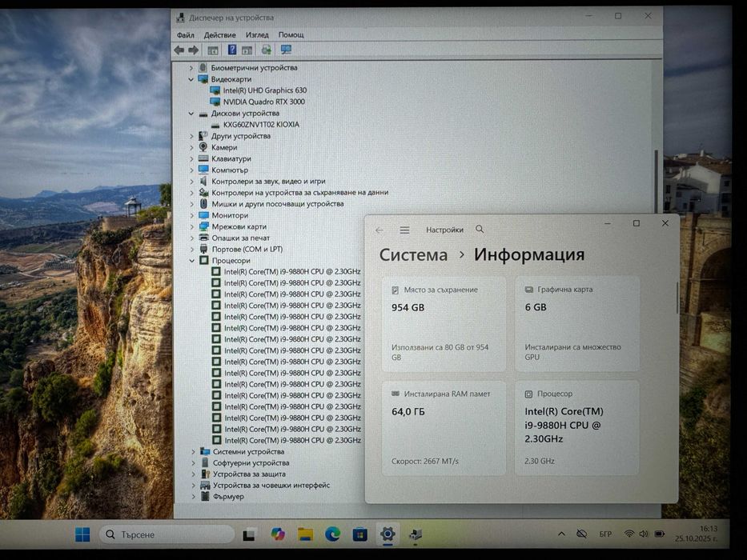Select Устройства за човешки интерфейс row
747x560 pixels.
pyautogui.click(x=271, y=486)
